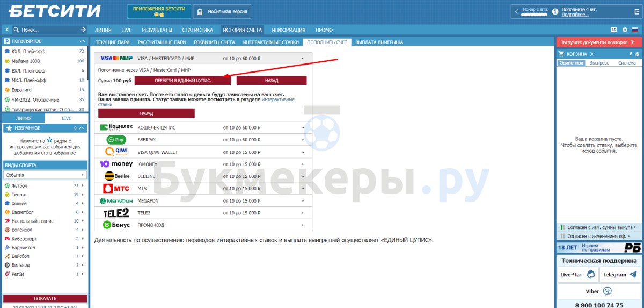
Task: Follow the Интерактивные ставки link in message
Action: [278, 99]
